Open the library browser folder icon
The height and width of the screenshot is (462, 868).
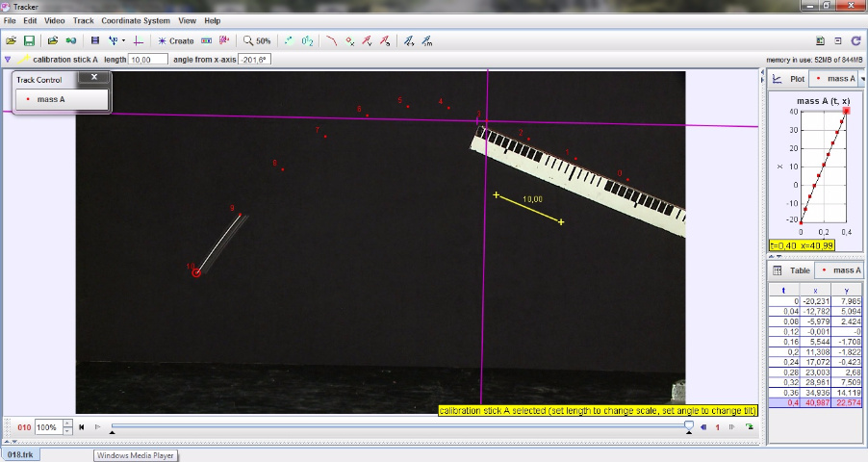[x=53, y=41]
